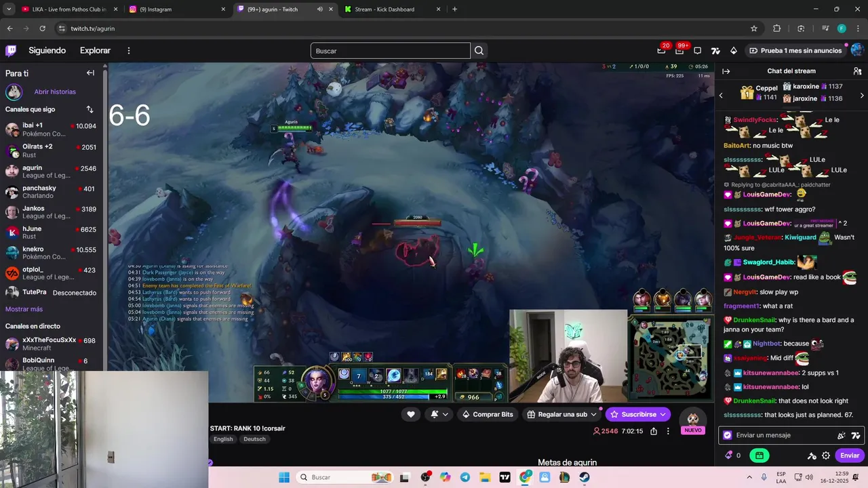Open the chat community users icon
Image resolution: width=868 pixels, height=488 pixels.
(x=857, y=71)
